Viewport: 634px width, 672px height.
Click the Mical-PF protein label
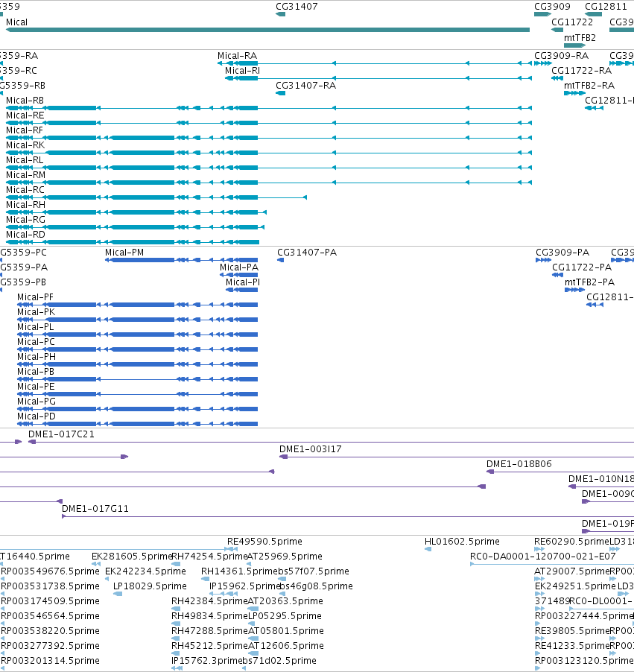35,297
